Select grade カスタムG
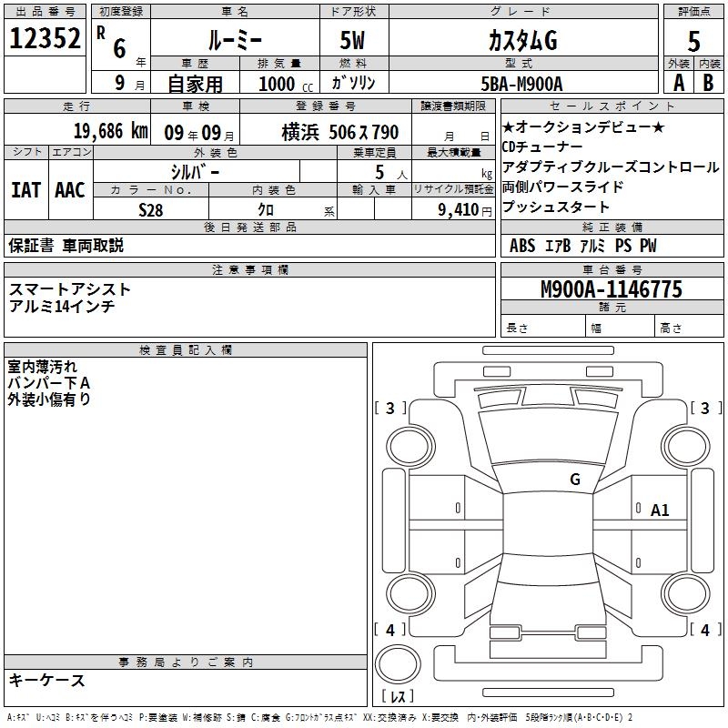This screenshot has height=728, width=728. 522,40
